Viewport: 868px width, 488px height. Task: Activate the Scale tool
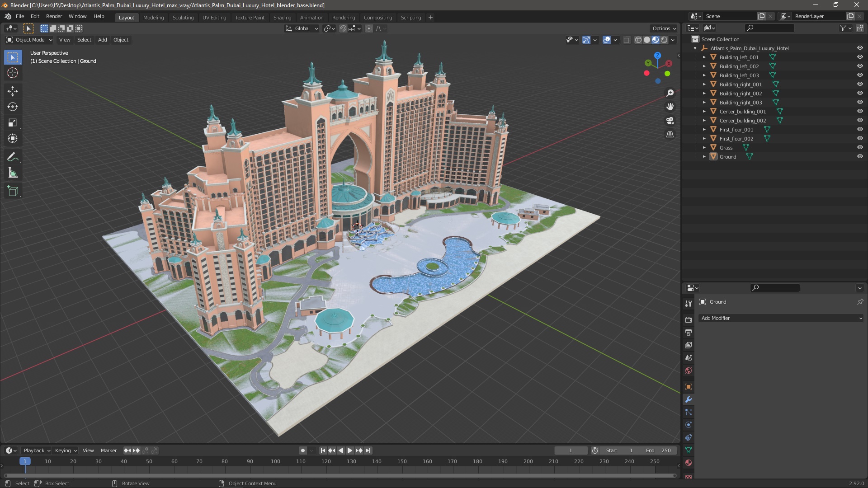[x=13, y=123]
